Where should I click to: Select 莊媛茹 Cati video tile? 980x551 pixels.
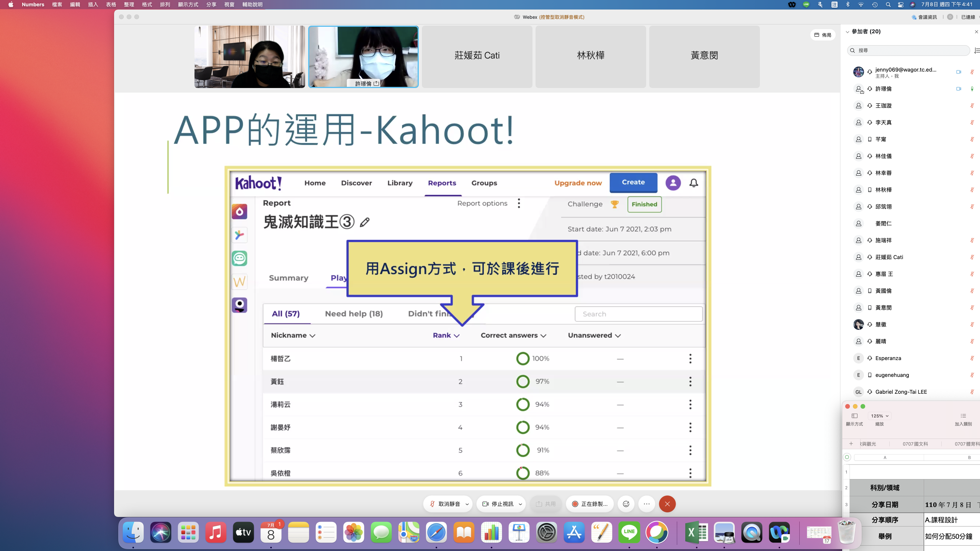[x=477, y=56]
